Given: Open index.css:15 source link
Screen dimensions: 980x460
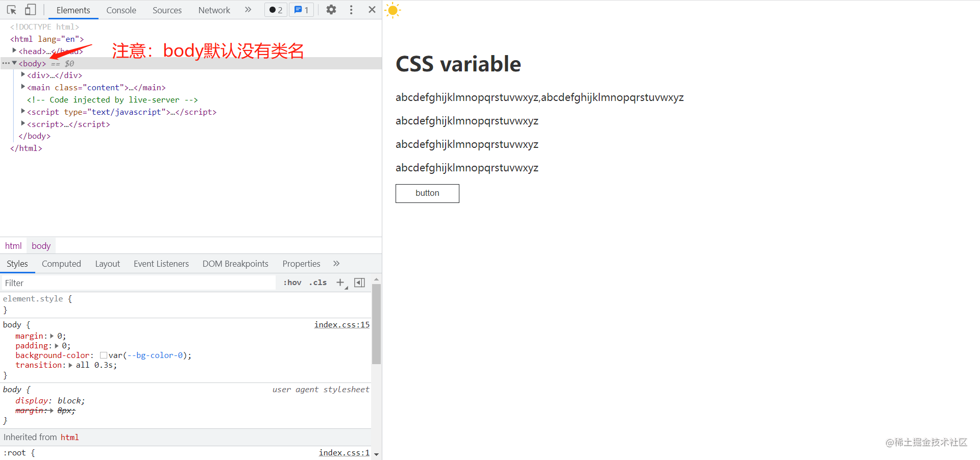Looking at the screenshot, I should (x=342, y=325).
